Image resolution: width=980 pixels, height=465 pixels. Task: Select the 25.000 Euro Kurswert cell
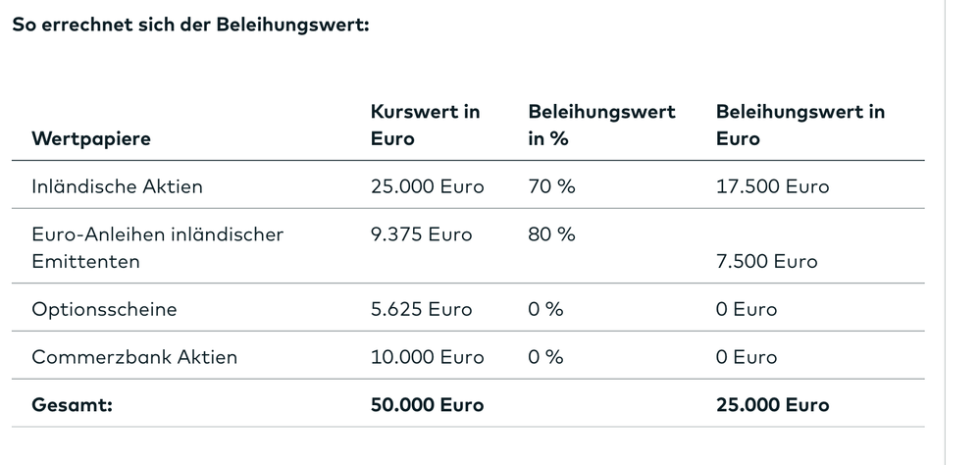pyautogui.click(x=427, y=185)
